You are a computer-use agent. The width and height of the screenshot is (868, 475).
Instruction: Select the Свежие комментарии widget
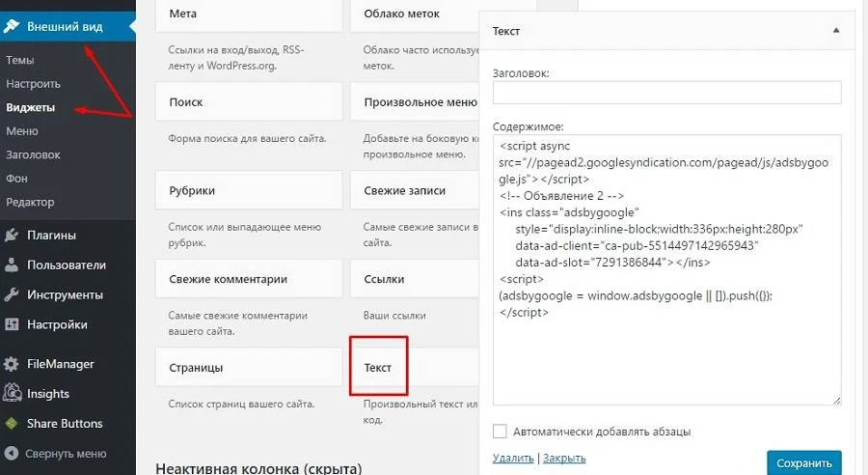coord(249,279)
